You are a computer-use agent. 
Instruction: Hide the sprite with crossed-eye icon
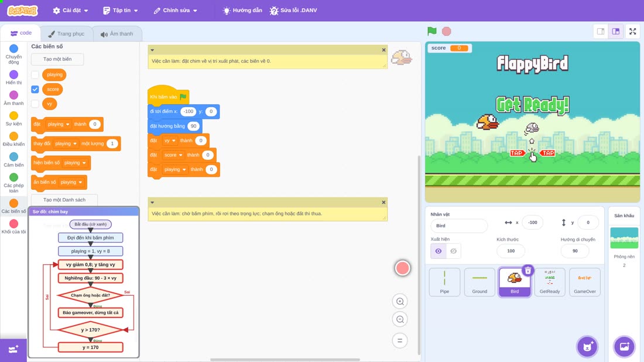point(453,251)
